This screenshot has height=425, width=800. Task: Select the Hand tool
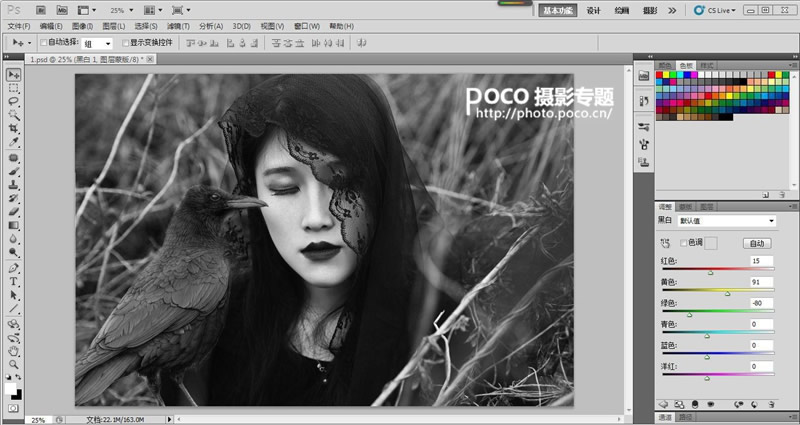(13, 351)
